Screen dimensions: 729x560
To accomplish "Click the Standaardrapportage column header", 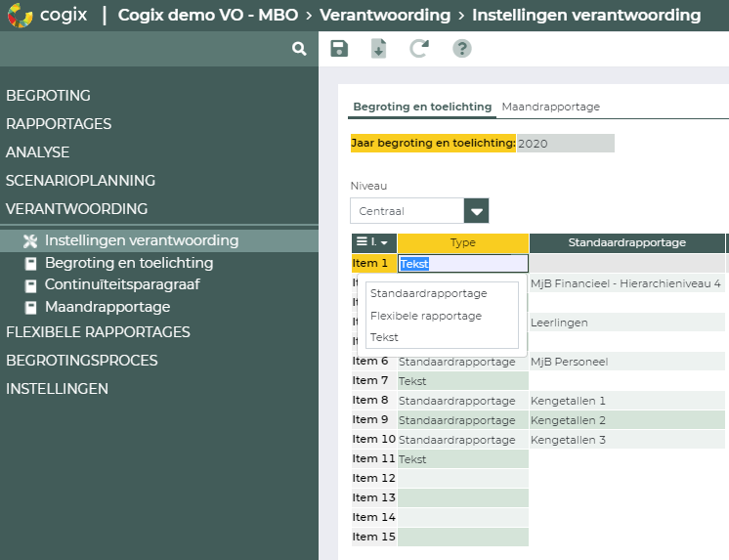I will coord(626,242).
